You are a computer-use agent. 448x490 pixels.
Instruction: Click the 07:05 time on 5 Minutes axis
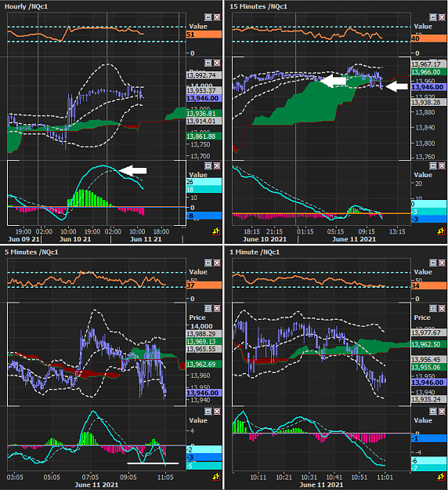tap(90, 477)
